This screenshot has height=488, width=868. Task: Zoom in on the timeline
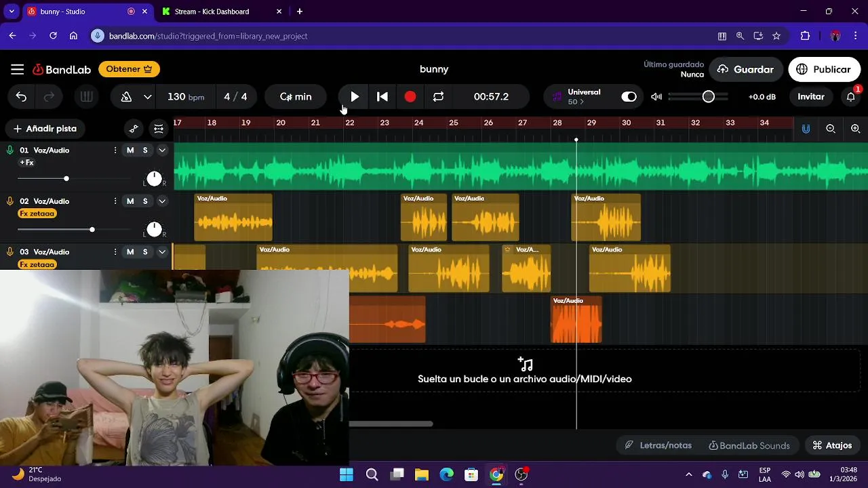856,129
